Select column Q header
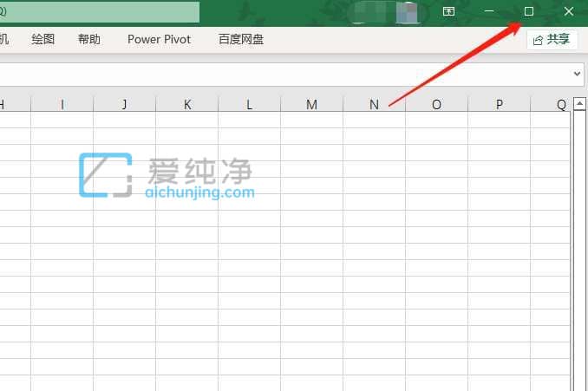Viewport: 588px width, 391px height. (551, 104)
